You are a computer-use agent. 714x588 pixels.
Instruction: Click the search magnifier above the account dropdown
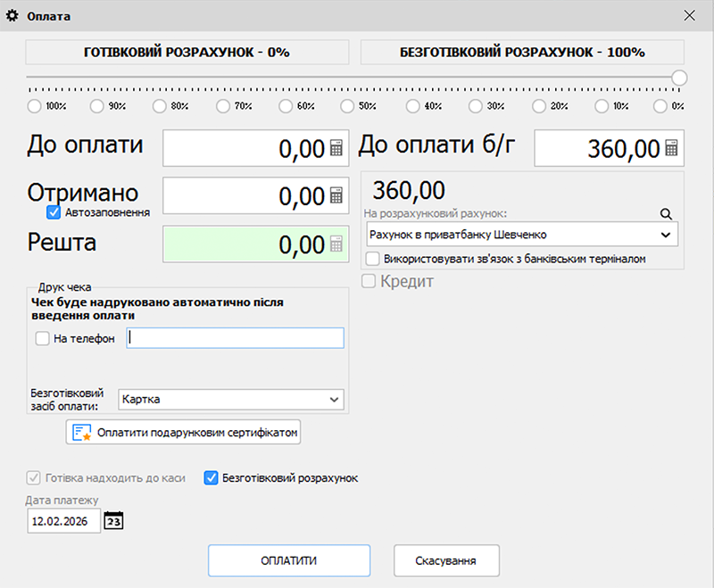[666, 214]
